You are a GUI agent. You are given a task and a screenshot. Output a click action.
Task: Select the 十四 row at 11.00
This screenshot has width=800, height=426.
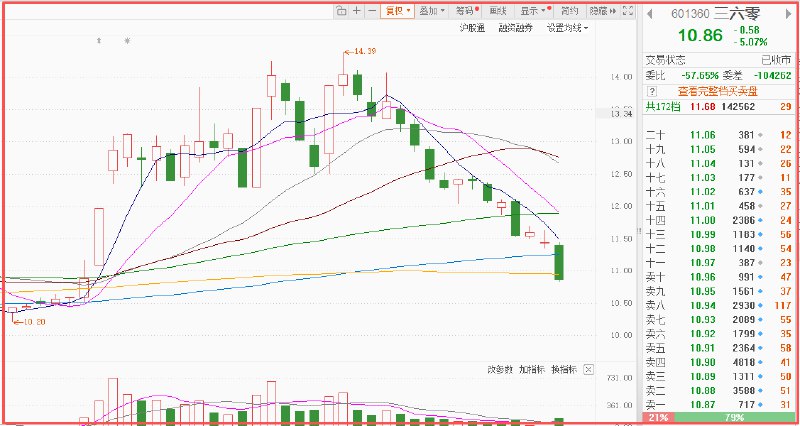(718, 220)
